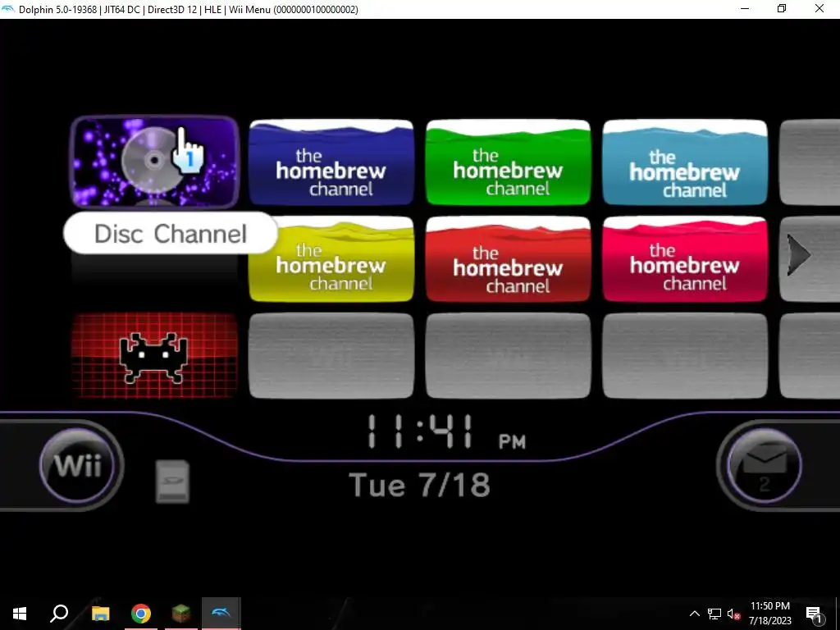Open the SD Card menu icon
The height and width of the screenshot is (630, 840).
(x=172, y=482)
